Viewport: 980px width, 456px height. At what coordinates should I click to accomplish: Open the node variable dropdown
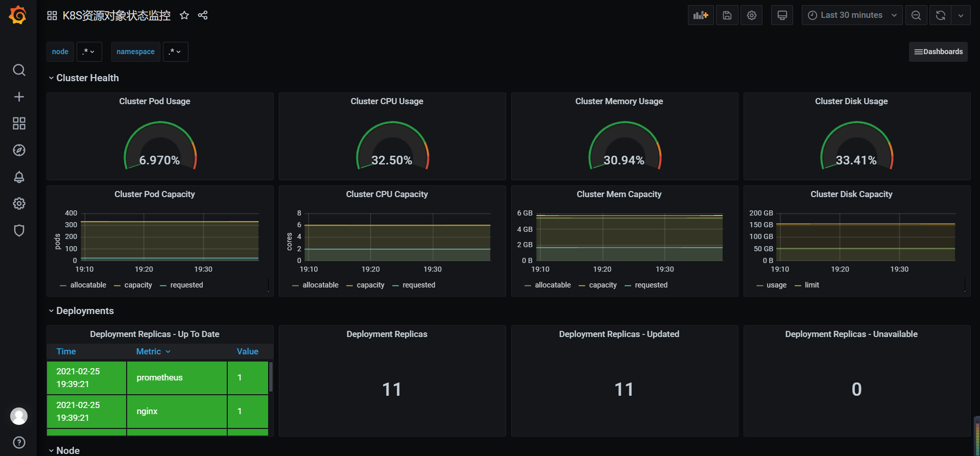(x=89, y=52)
